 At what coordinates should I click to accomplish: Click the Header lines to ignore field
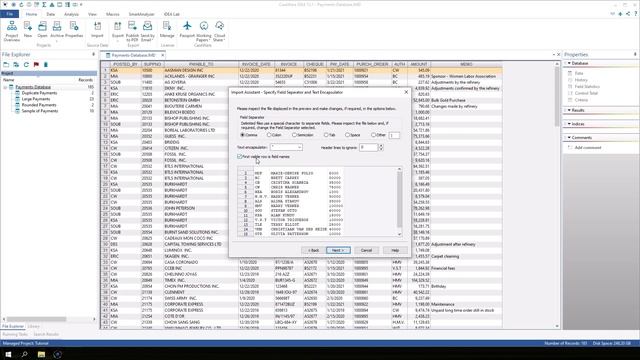[369, 147]
